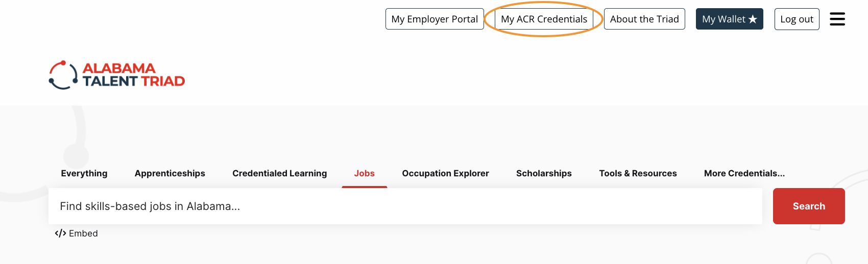Log out of the account
The width and height of the screenshot is (868, 264).
(797, 19)
